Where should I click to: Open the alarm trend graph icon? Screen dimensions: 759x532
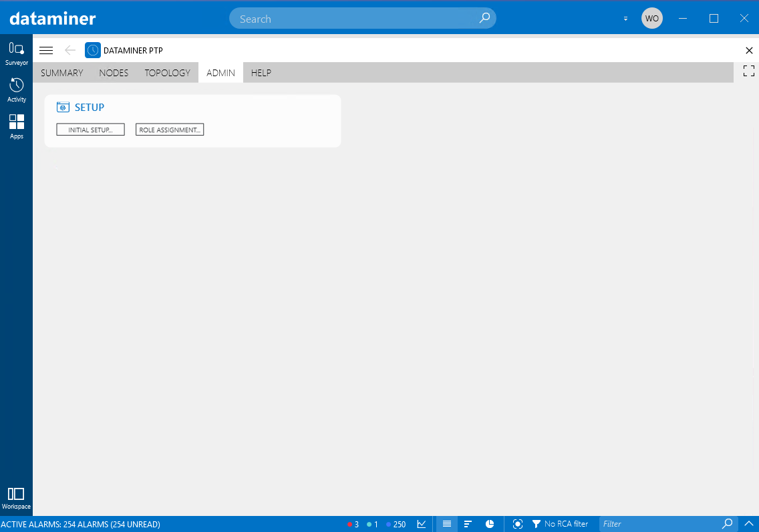[422, 524]
